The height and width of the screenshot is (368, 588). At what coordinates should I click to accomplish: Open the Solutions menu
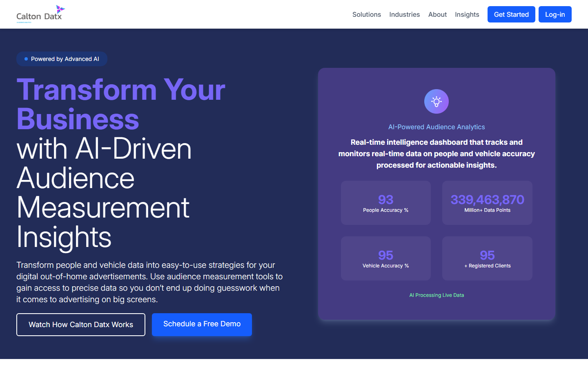click(366, 14)
